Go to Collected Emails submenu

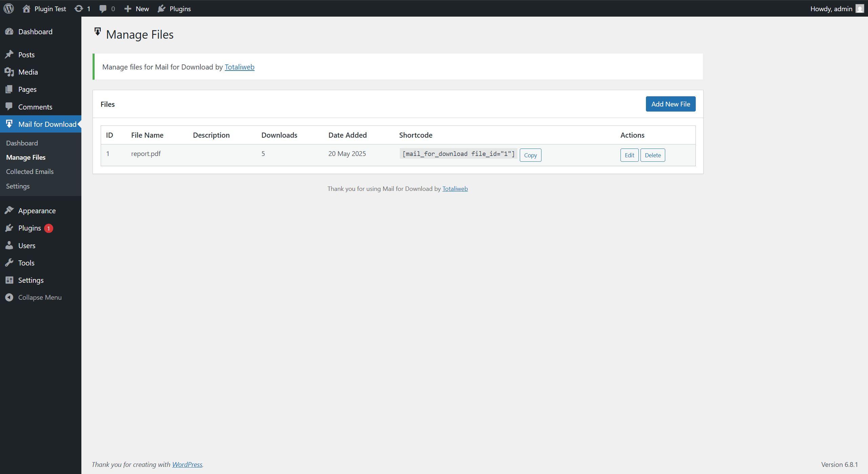pos(30,172)
